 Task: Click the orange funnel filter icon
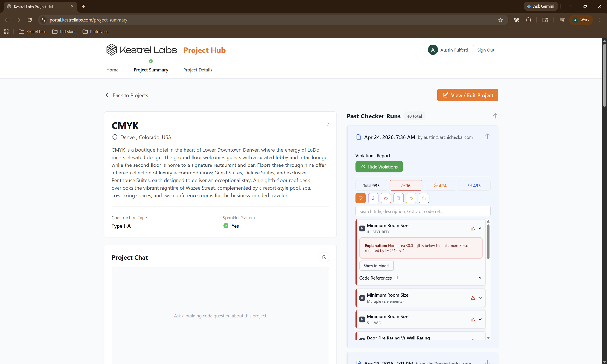pyautogui.click(x=360, y=198)
